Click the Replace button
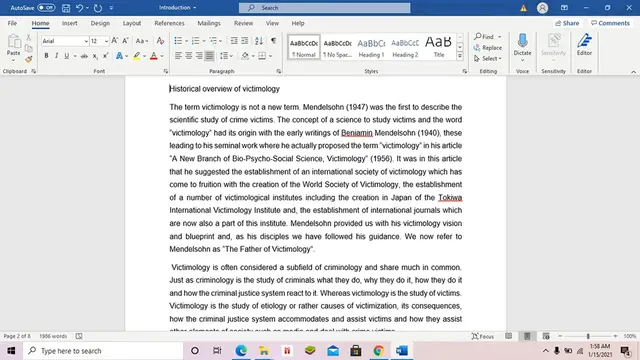 pyautogui.click(x=488, y=48)
